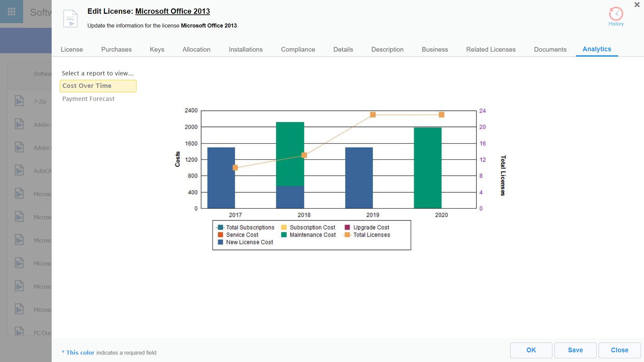Viewport: 644px width, 362px height.
Task: Open the Compliance tab
Action: tap(298, 49)
